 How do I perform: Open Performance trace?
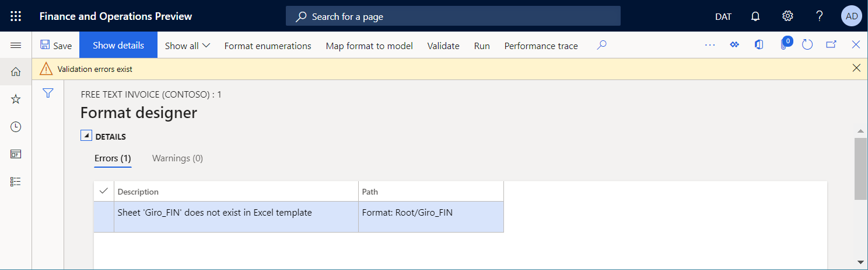point(541,46)
